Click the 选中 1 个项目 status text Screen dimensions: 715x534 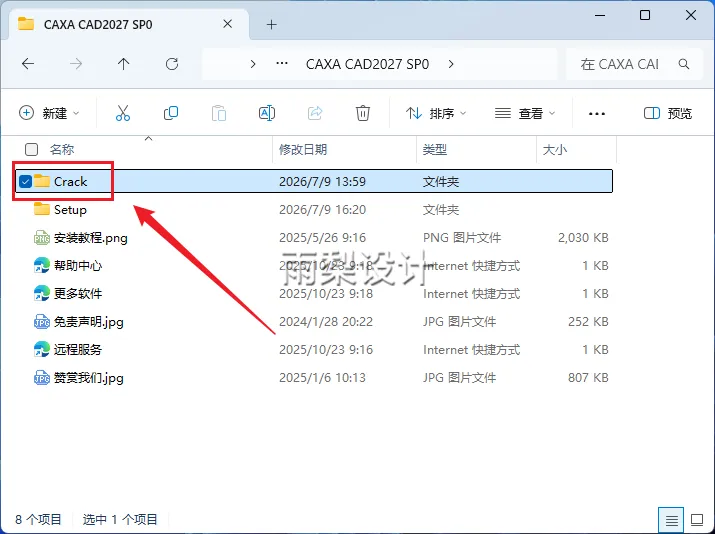tap(120, 519)
